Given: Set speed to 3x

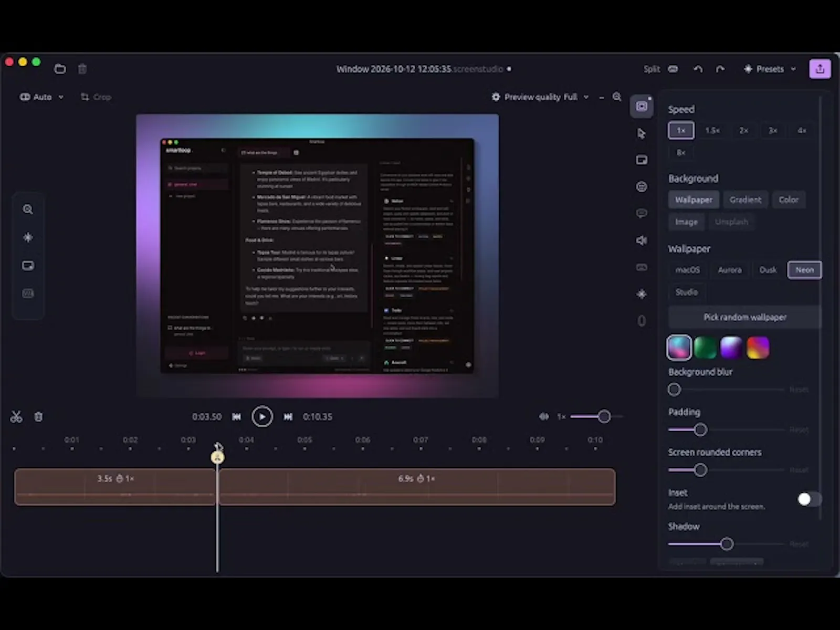Looking at the screenshot, I should point(773,130).
